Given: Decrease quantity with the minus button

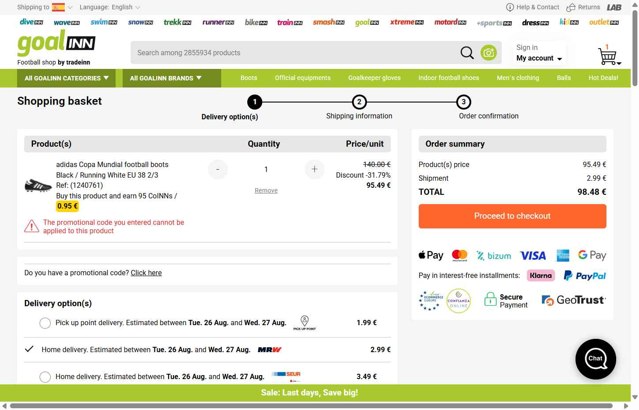Looking at the screenshot, I should click(x=218, y=170).
